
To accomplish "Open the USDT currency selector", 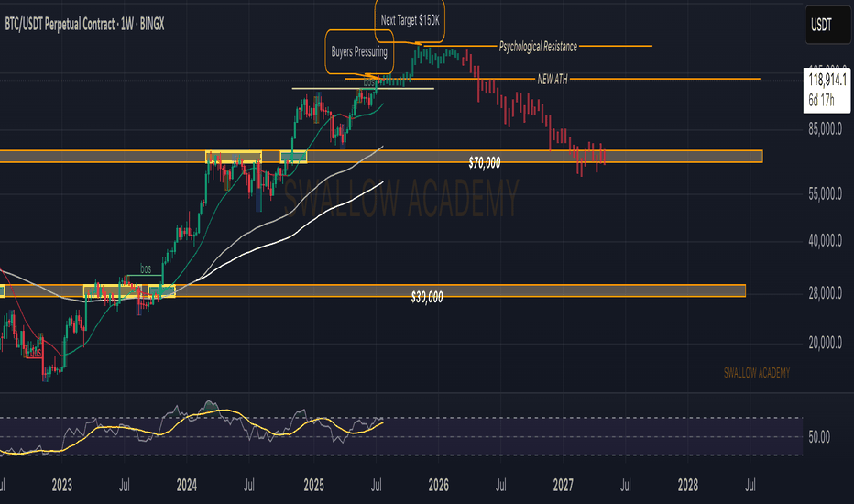I will [827, 25].
